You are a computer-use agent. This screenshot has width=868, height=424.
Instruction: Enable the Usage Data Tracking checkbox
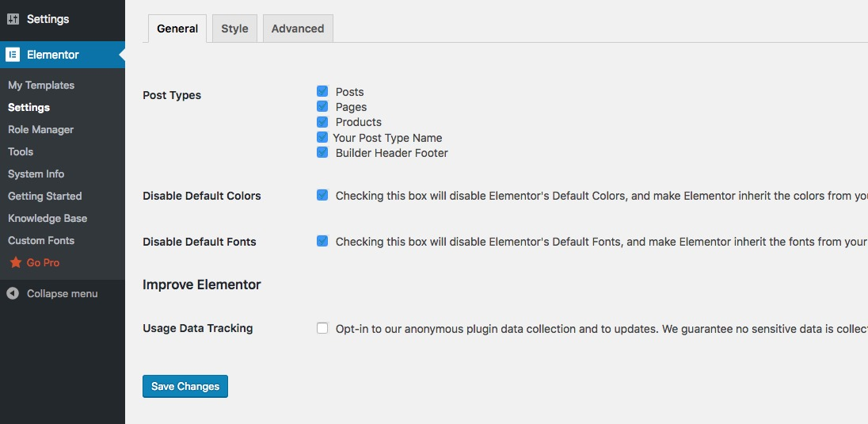322,328
